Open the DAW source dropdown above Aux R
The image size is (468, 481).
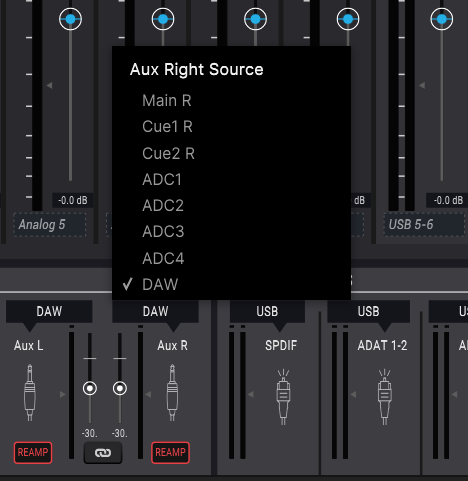click(155, 311)
